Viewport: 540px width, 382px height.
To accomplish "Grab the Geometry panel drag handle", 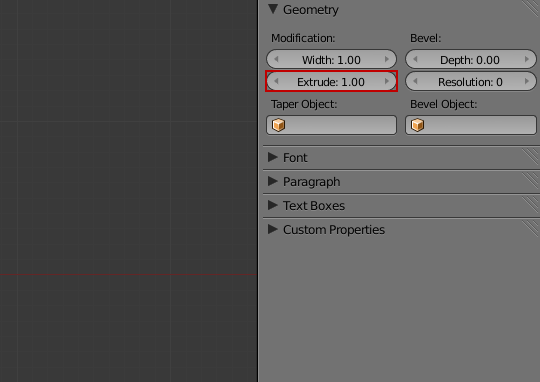I will pos(531,8).
